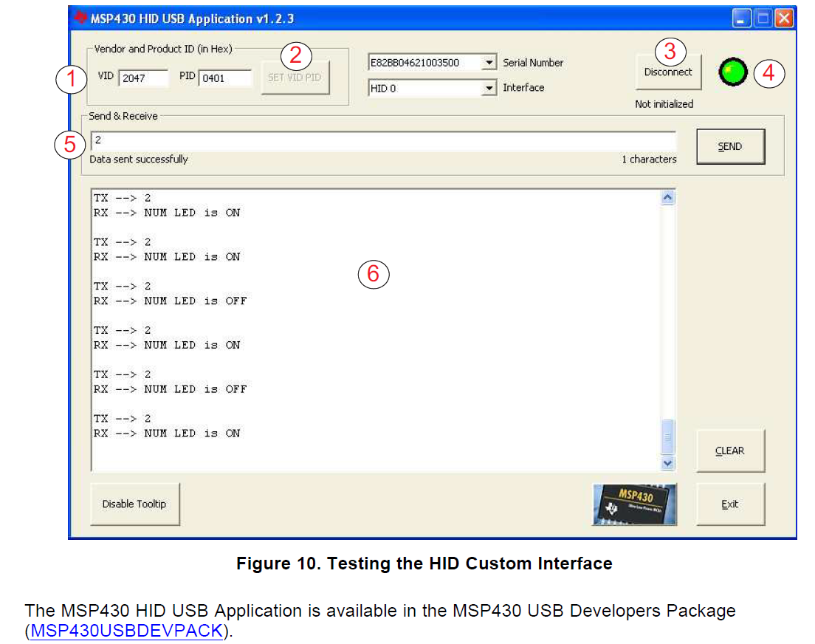The image size is (815, 644).
Task: Click the 'Data sent successfully' status message
Action: pos(139,160)
